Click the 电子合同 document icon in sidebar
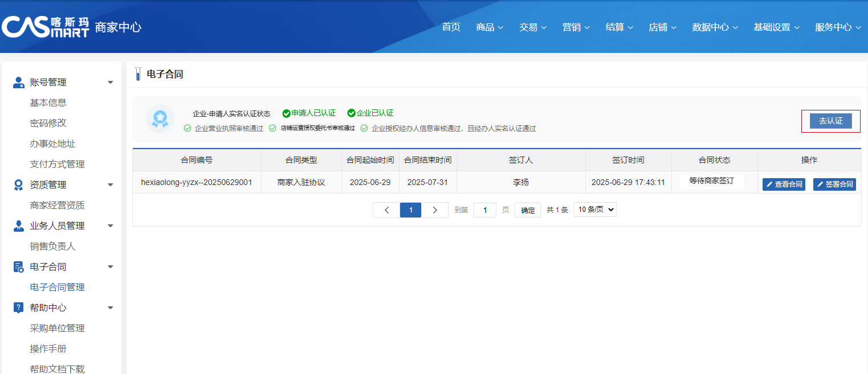The width and height of the screenshot is (868, 374). (18, 267)
